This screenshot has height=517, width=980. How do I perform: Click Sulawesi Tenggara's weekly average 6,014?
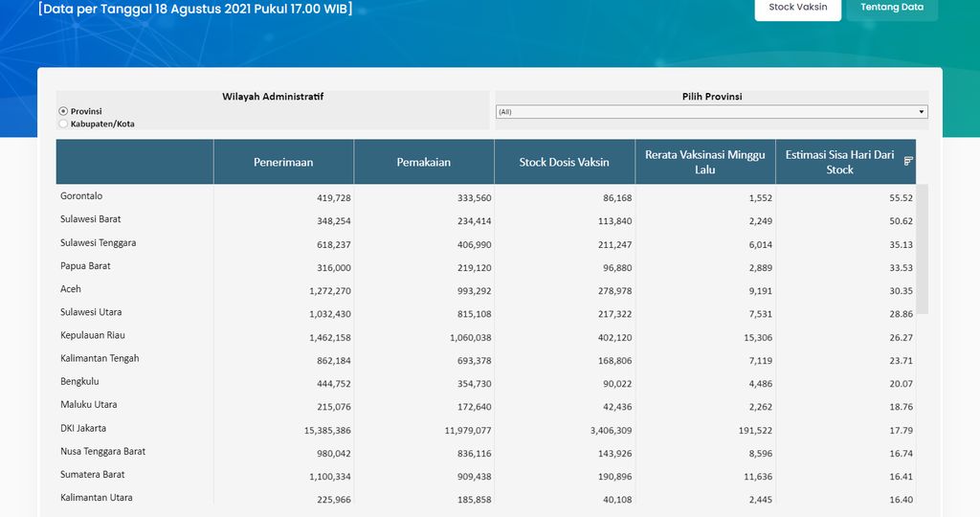761,245
